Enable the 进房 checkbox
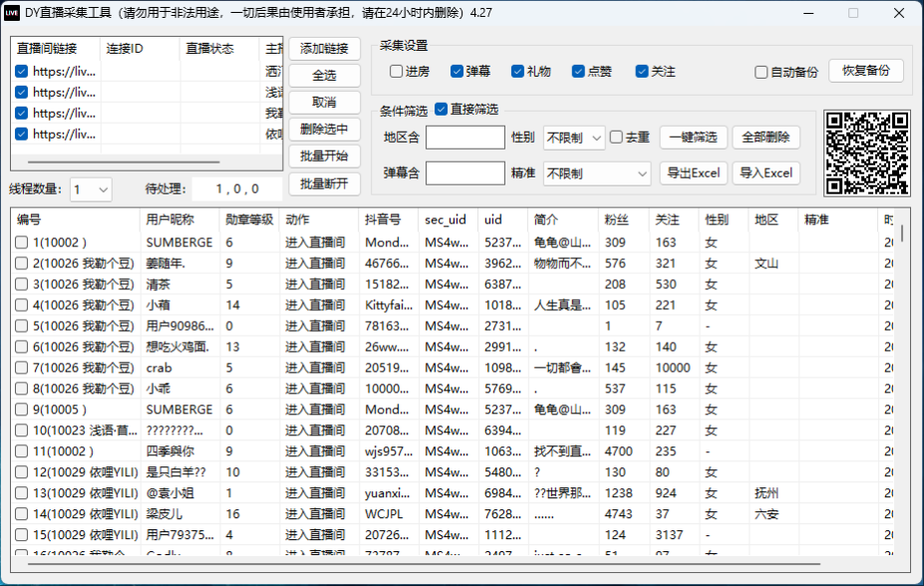 [x=397, y=72]
